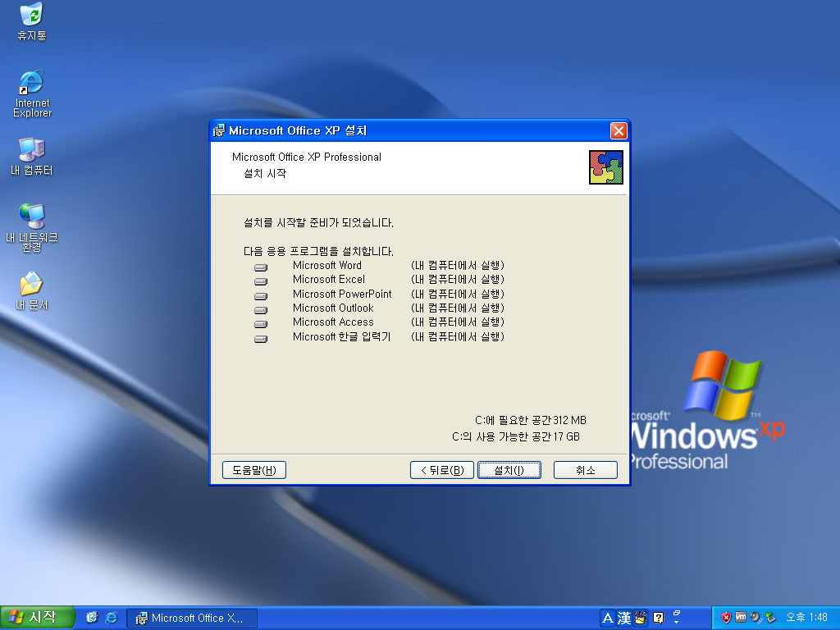Click the Microsoft Word list entry text
The height and width of the screenshot is (630, 840).
point(327,265)
